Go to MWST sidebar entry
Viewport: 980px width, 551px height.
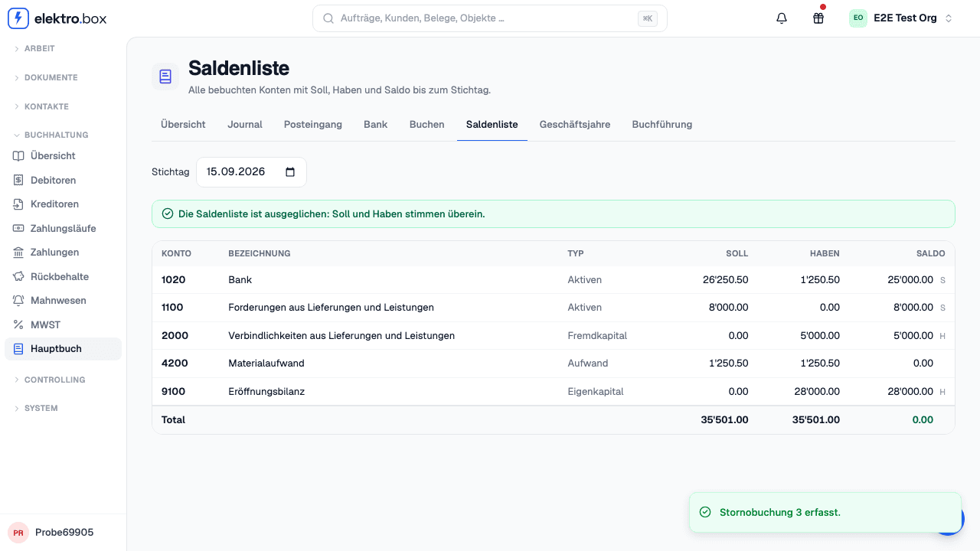point(63,325)
